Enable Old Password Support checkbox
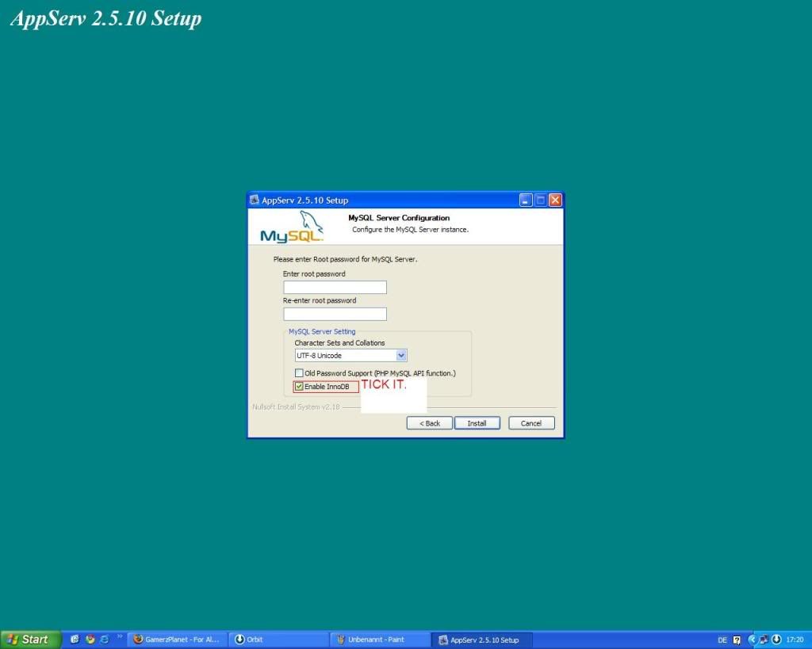Viewport: 812px width, 649px height. (299, 373)
